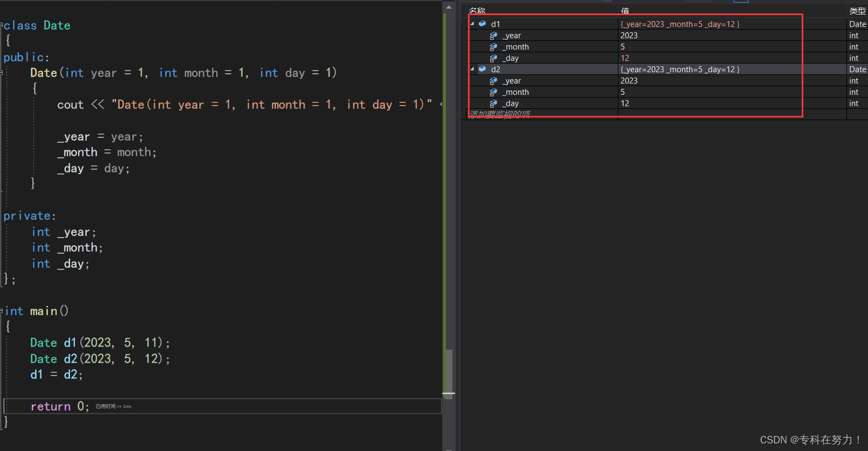This screenshot has width=868, height=451.
Task: Click the '_year = year;' assignment
Action: pyautogui.click(x=100, y=137)
